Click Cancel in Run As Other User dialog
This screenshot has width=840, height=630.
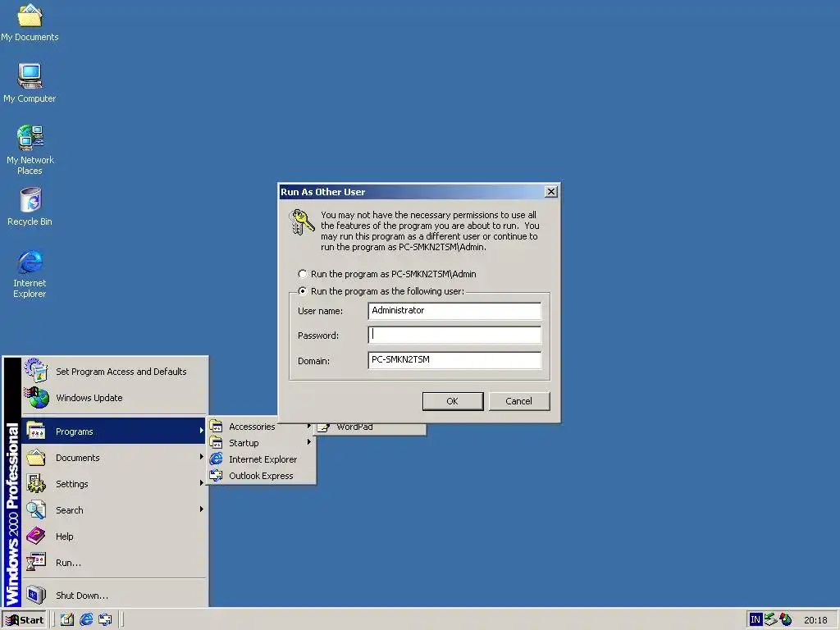(x=519, y=401)
